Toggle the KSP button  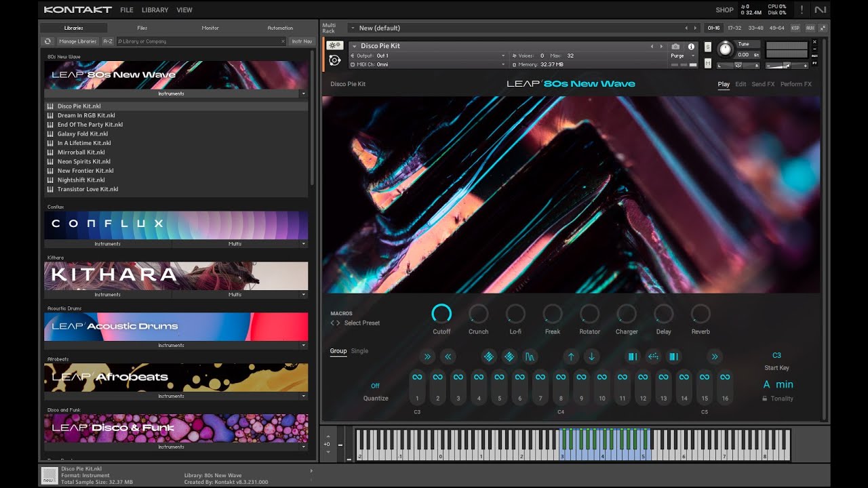pos(795,28)
